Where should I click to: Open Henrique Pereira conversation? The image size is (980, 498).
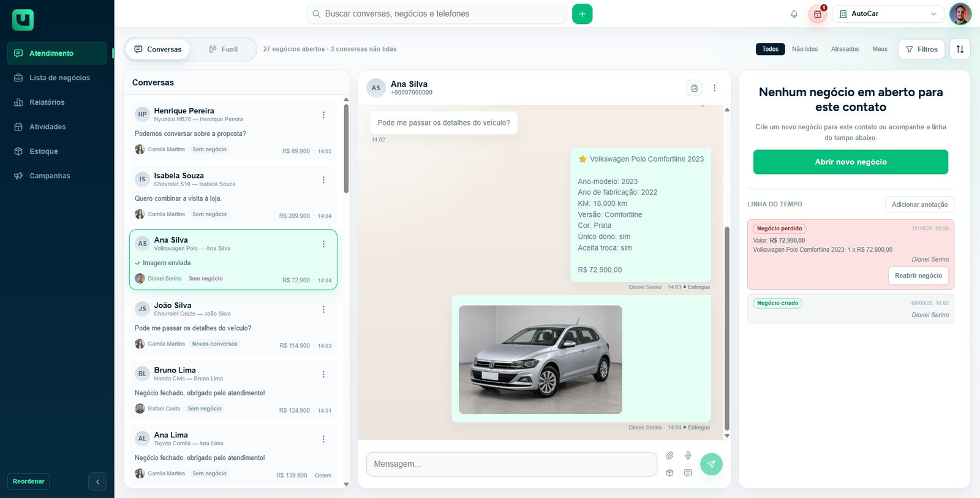pos(233,130)
